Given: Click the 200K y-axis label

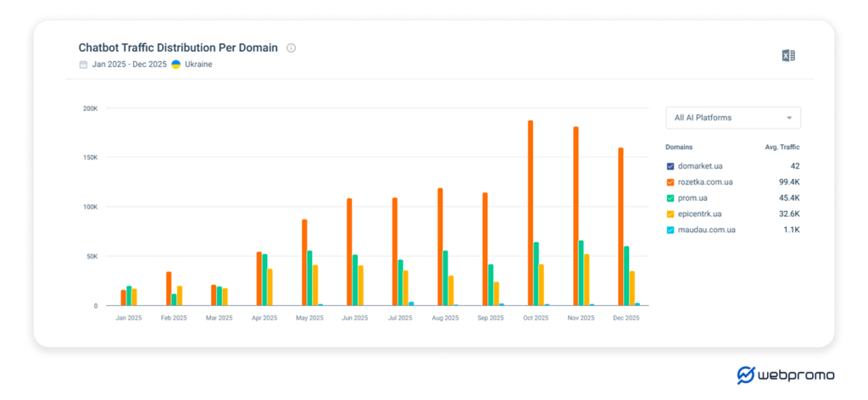Looking at the screenshot, I should [90, 108].
